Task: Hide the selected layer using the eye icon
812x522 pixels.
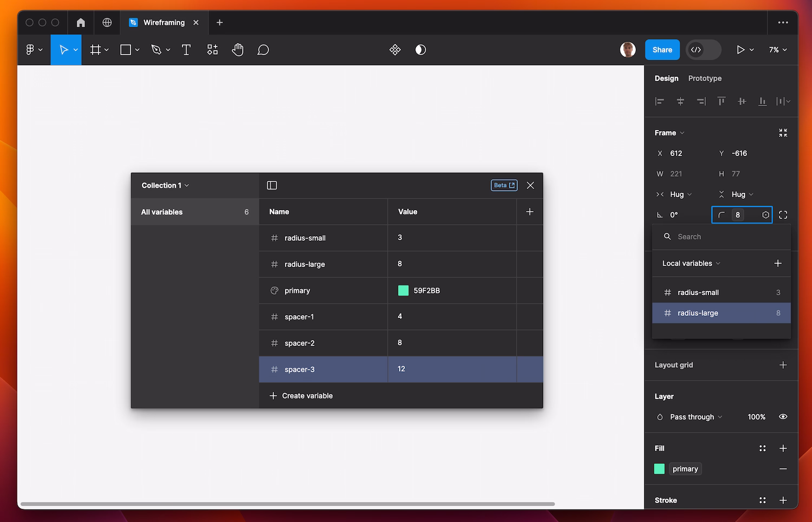Action: 783,416
